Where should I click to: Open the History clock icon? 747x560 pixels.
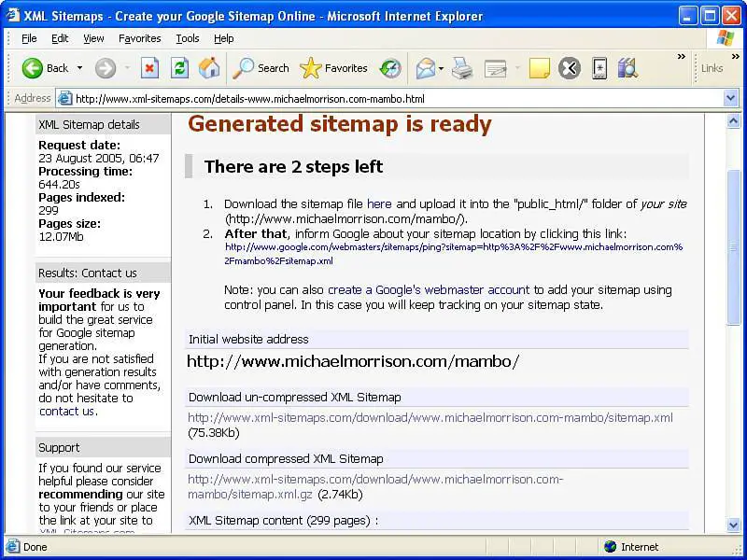(x=390, y=68)
